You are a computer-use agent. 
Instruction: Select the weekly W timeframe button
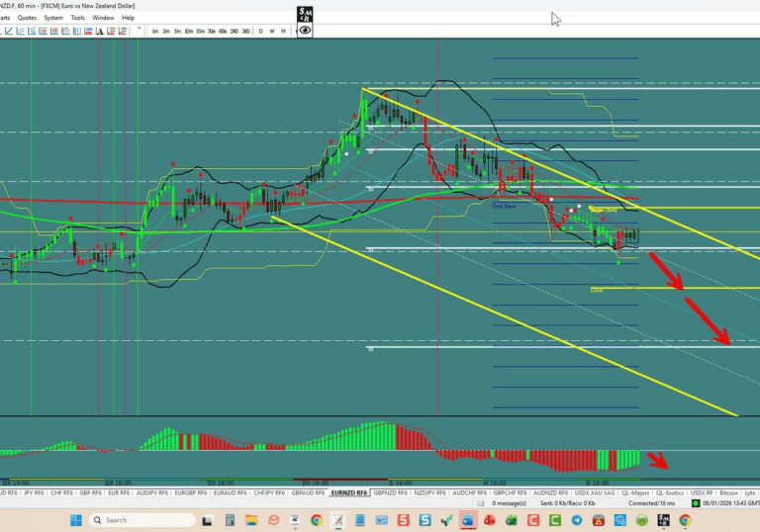click(272, 31)
